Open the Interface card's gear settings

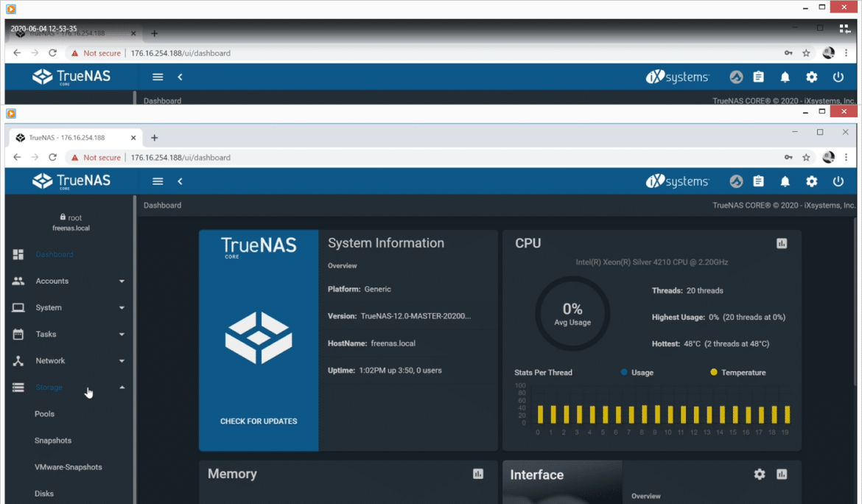click(x=760, y=474)
